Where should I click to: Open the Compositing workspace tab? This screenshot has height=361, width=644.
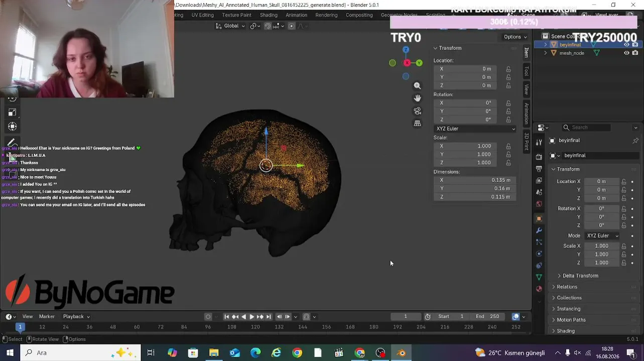[359, 15]
